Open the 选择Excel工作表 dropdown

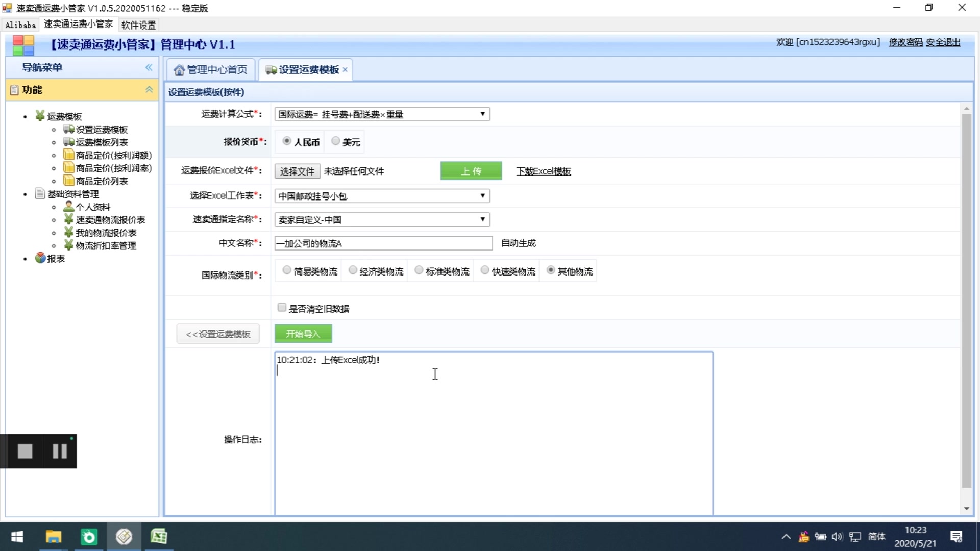(x=382, y=196)
